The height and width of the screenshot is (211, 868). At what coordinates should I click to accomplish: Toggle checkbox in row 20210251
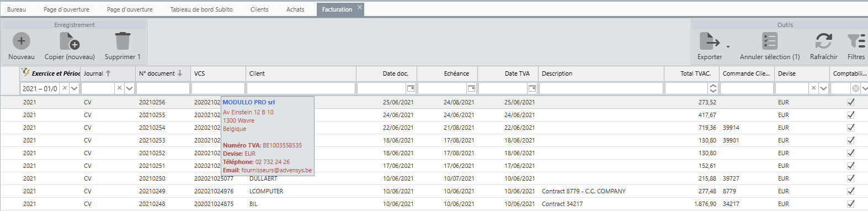click(851, 166)
